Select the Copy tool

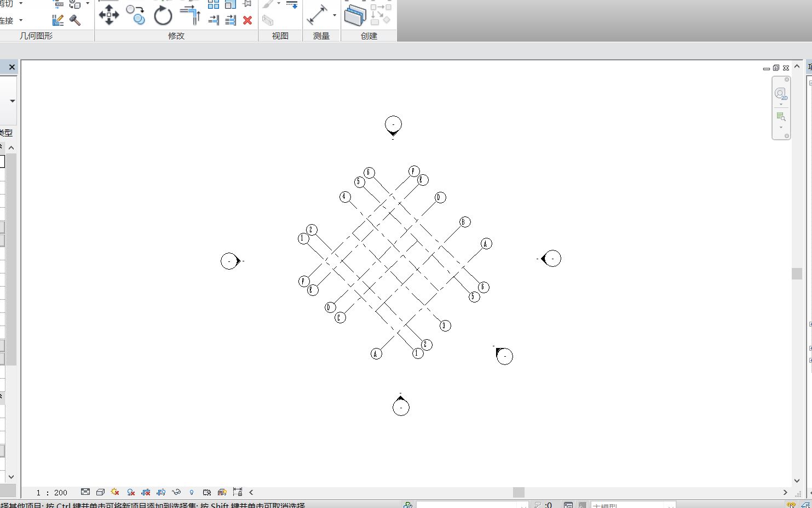coord(135,15)
